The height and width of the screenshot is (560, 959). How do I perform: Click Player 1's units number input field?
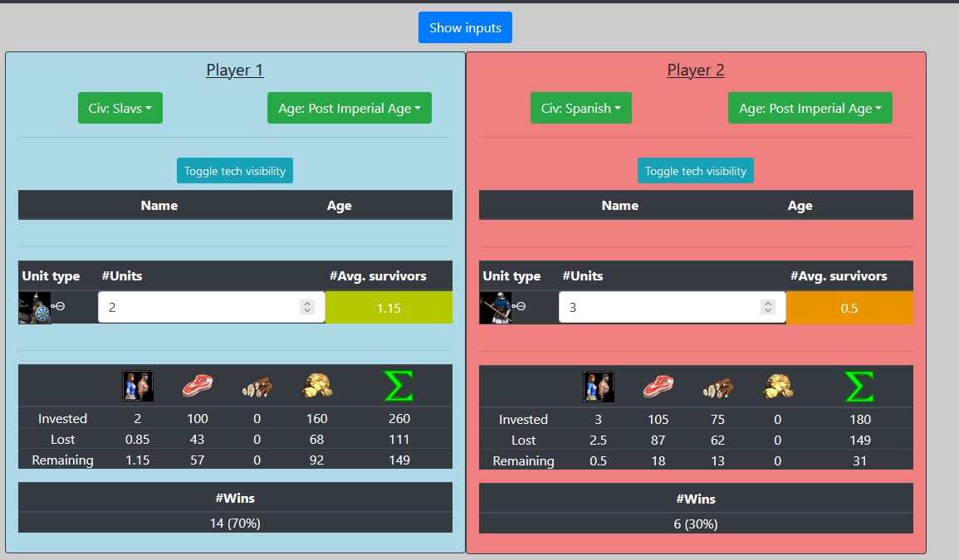212,307
